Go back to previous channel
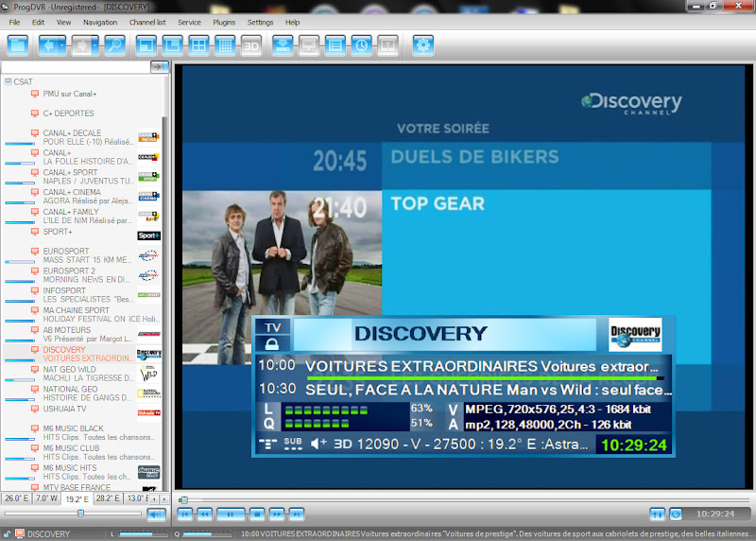 click(x=48, y=45)
